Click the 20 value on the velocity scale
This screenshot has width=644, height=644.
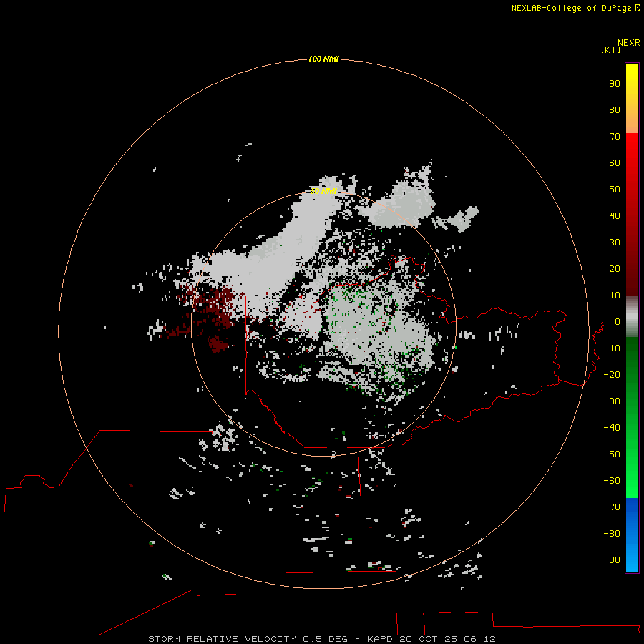click(x=615, y=269)
